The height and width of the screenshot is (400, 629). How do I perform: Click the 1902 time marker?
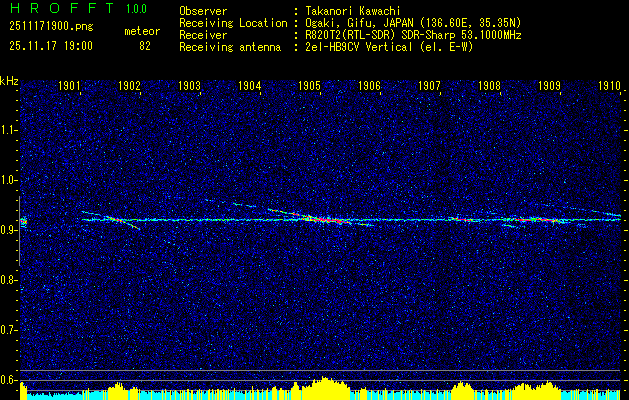tap(130, 85)
